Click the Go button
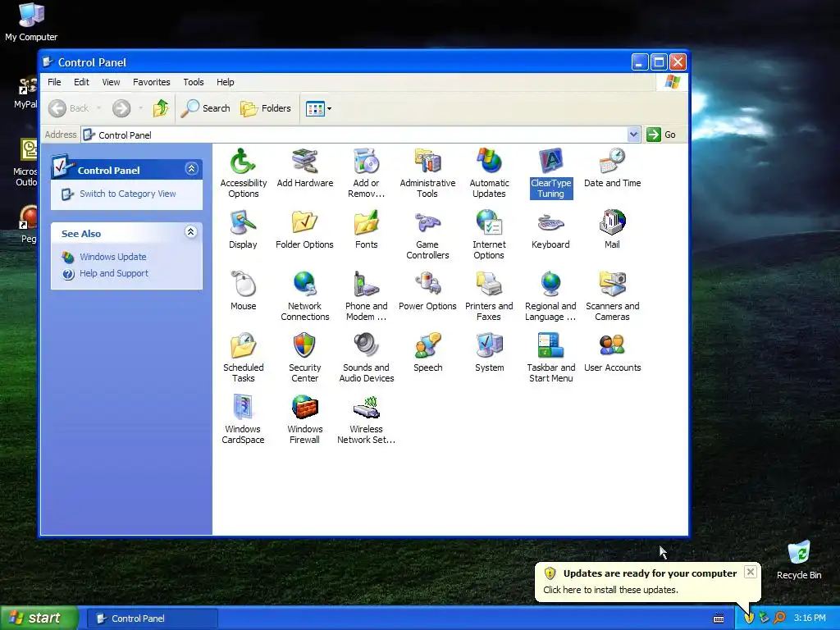Screen dimensions: 840x630 point(662,135)
